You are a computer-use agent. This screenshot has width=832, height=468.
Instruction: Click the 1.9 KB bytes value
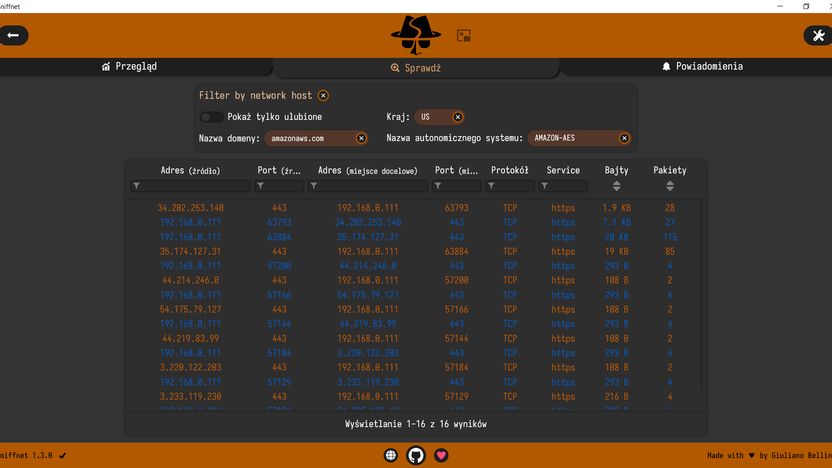(616, 208)
